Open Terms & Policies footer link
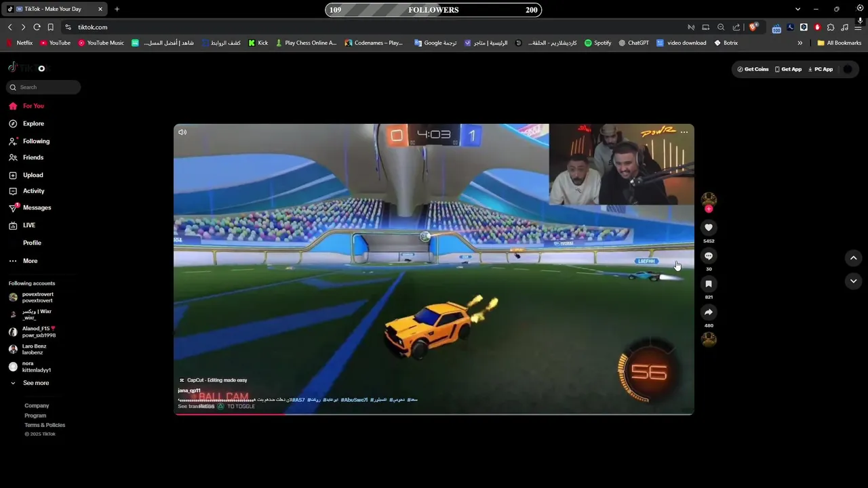Image resolution: width=868 pixels, height=488 pixels. pyautogui.click(x=45, y=425)
